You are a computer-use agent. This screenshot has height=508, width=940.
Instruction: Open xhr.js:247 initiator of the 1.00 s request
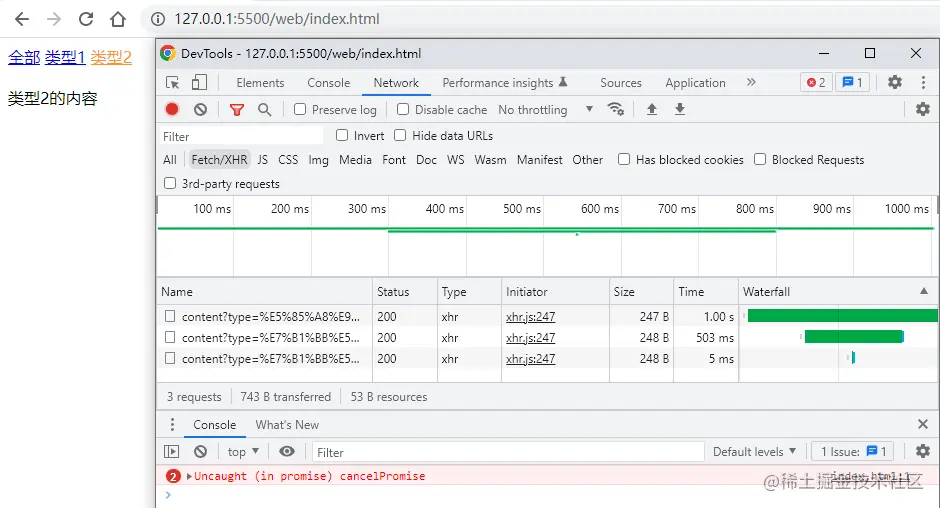point(531,317)
